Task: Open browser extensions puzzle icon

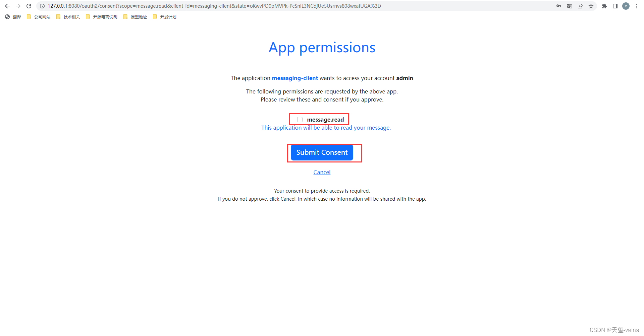Action: coord(604,6)
